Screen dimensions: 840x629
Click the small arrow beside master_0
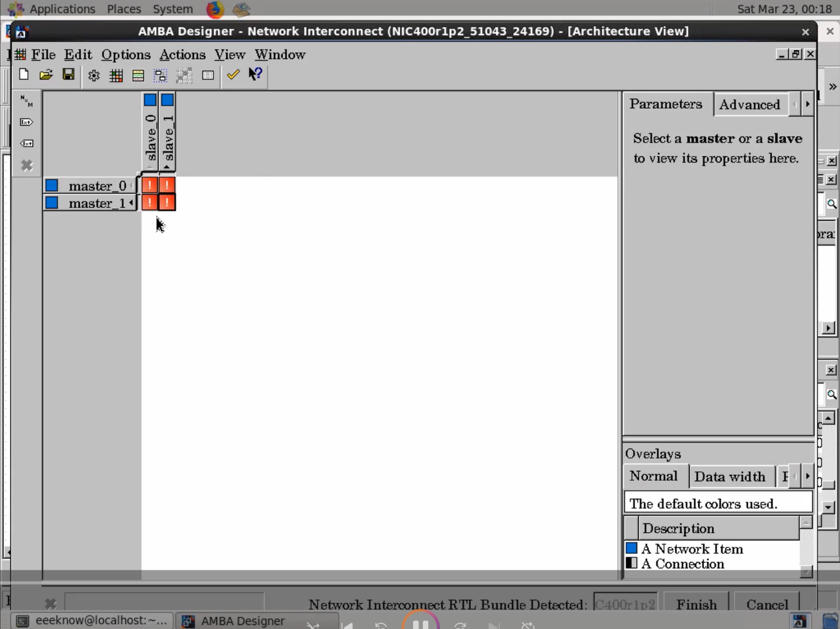click(x=131, y=185)
